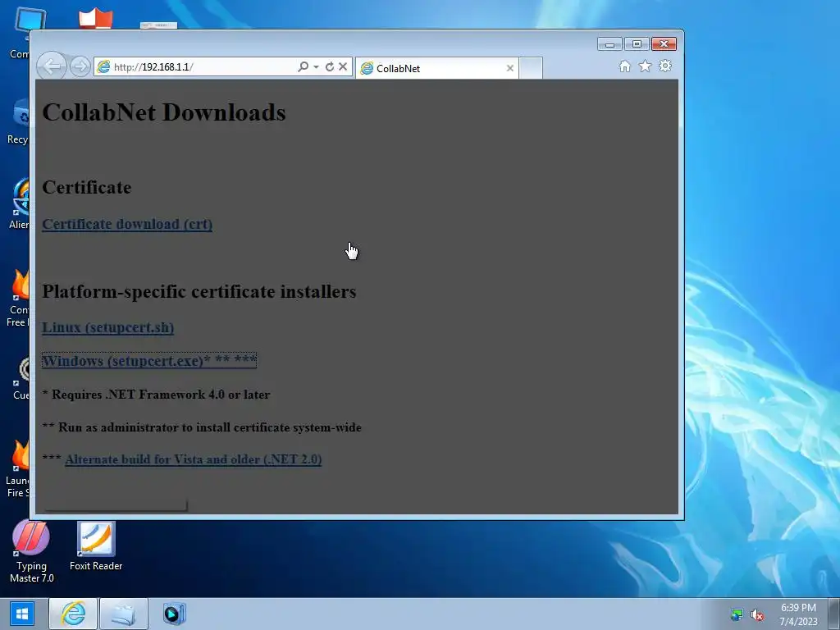Minimize the Internet Explorer window
The image size is (840, 630).
click(x=609, y=44)
